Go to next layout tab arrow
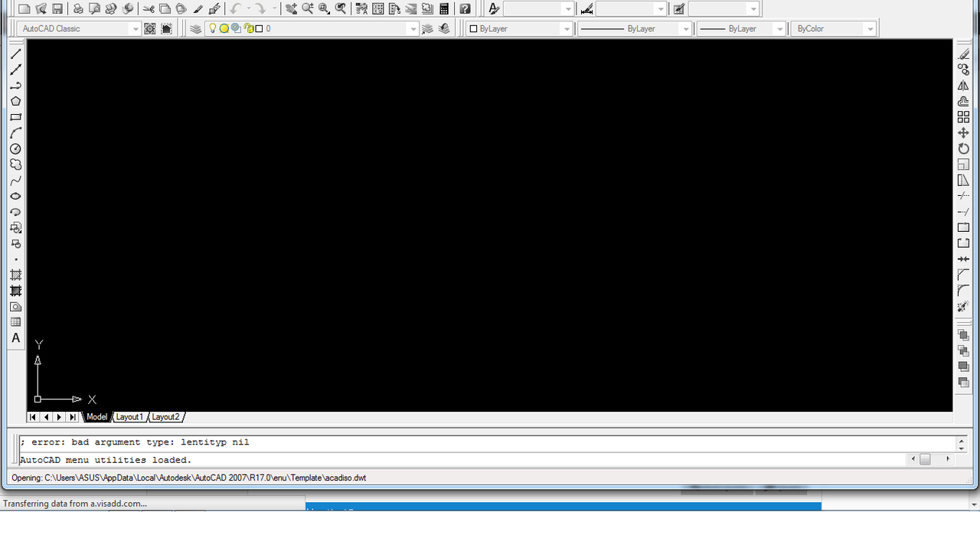The height and width of the screenshot is (551, 980). click(x=59, y=417)
